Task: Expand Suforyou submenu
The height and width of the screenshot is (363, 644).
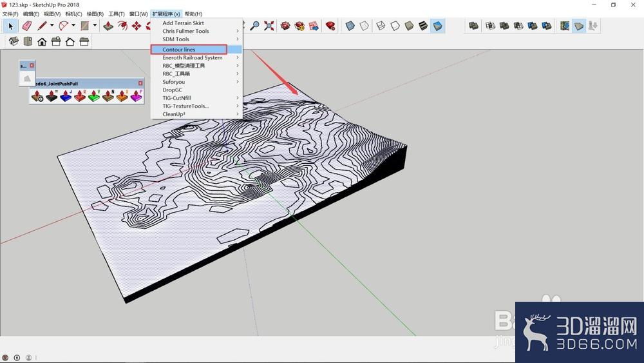Action: [196, 82]
